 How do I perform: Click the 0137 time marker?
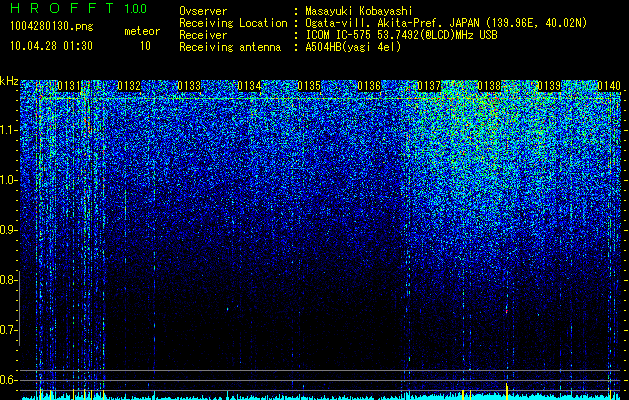click(x=429, y=86)
